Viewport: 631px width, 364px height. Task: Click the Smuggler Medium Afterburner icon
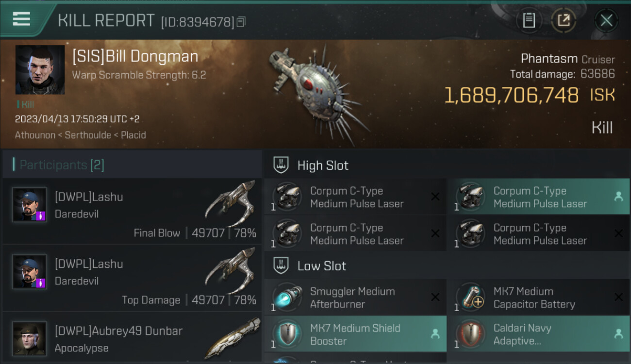pyautogui.click(x=287, y=297)
